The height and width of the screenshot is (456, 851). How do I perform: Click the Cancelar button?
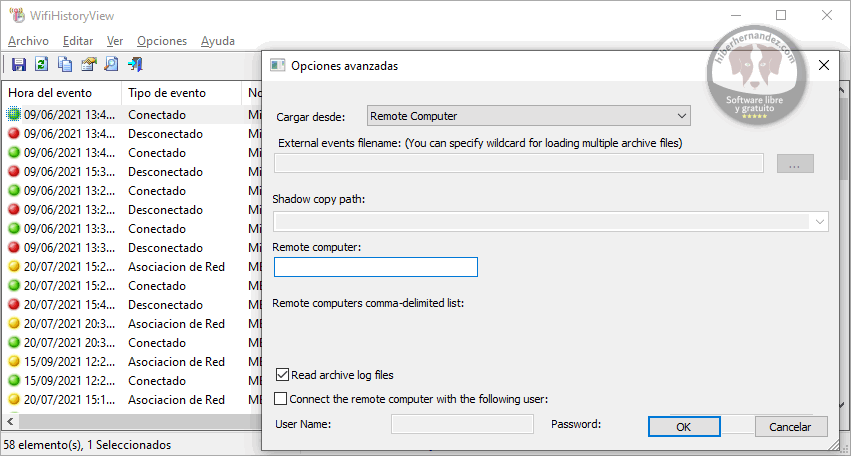(x=790, y=427)
